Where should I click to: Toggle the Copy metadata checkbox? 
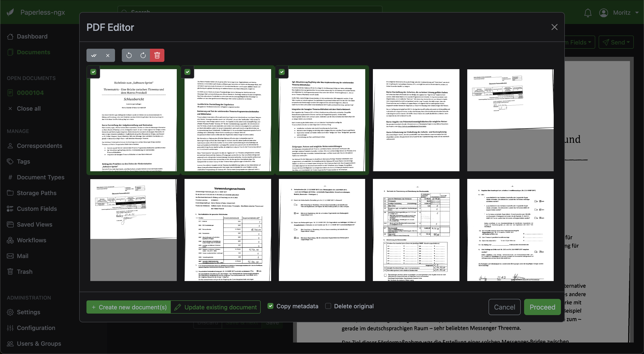270,306
